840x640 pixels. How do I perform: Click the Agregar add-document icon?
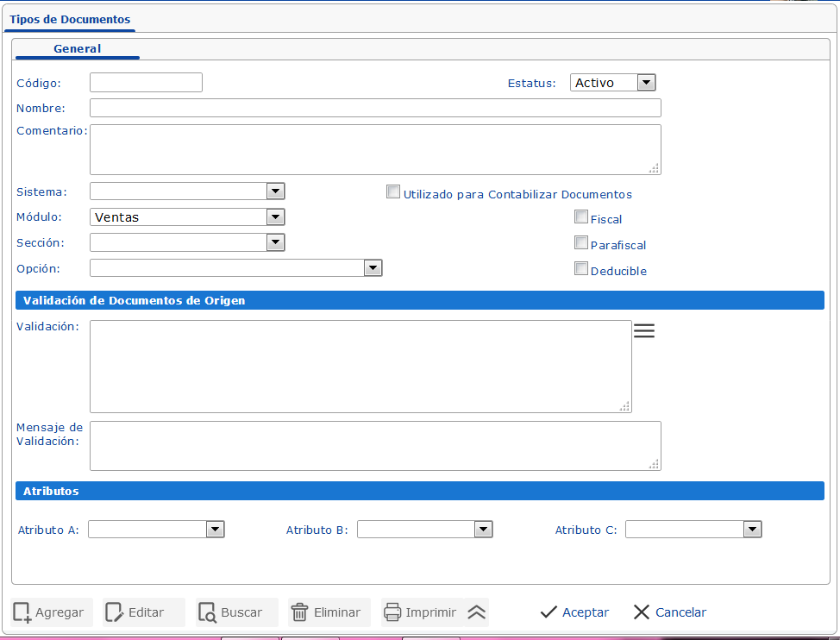coord(22,612)
